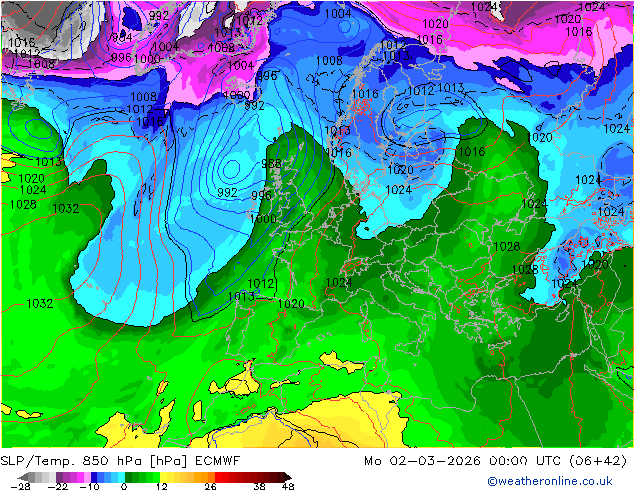Click the forecast date 'Mo 02-03-2026 00:00 UTC (06+42)'
Viewport: 634px width, 490px height.
[496, 461]
